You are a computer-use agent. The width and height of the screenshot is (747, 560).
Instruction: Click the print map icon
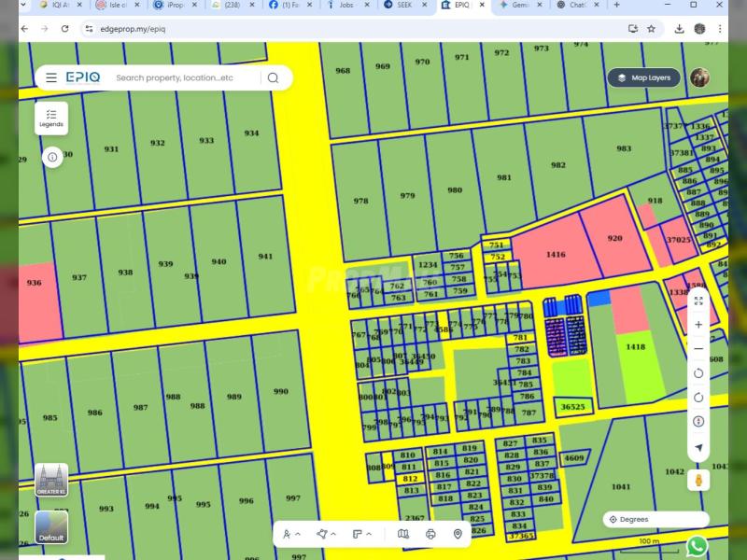[430, 535]
